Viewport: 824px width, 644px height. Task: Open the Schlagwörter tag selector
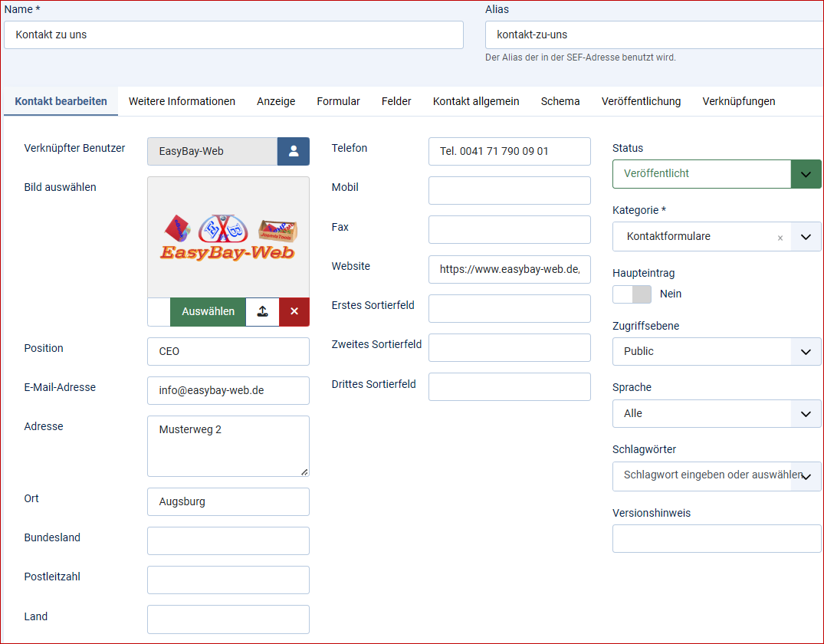[713, 476]
